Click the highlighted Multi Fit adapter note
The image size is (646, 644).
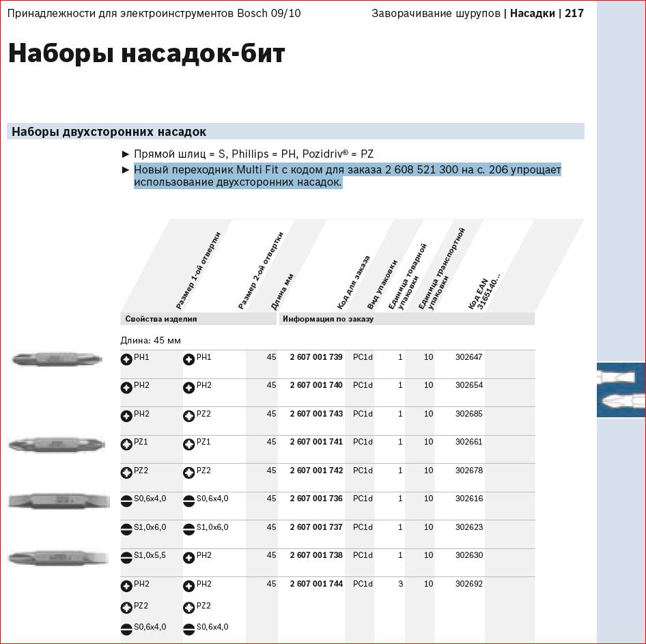348,176
